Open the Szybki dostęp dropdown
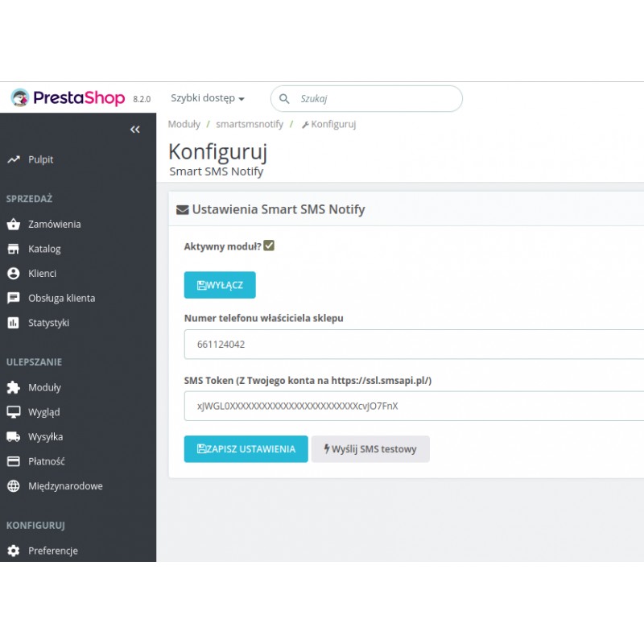Screen dimensions: 644x644 [207, 98]
